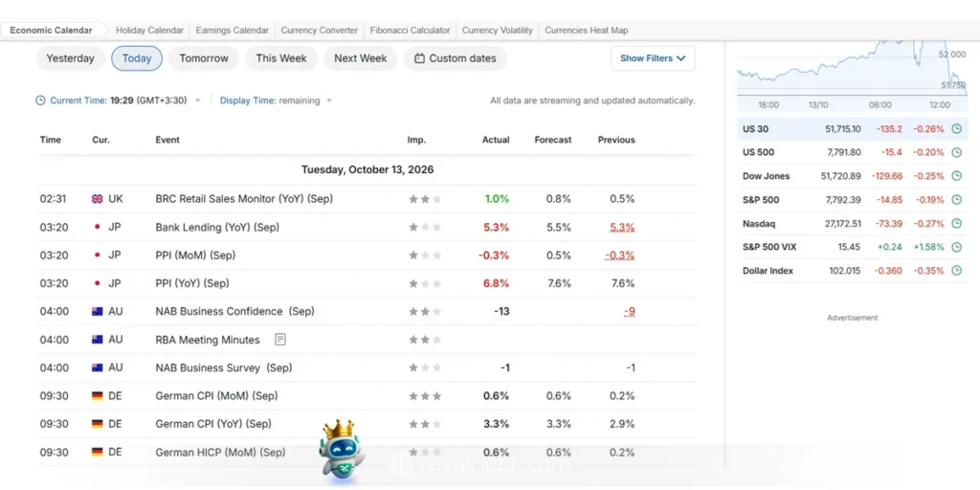Viewport: 980px width, 490px height.
Task: Click the 6.8% actual value for PPI (YoY)
Action: (x=497, y=283)
